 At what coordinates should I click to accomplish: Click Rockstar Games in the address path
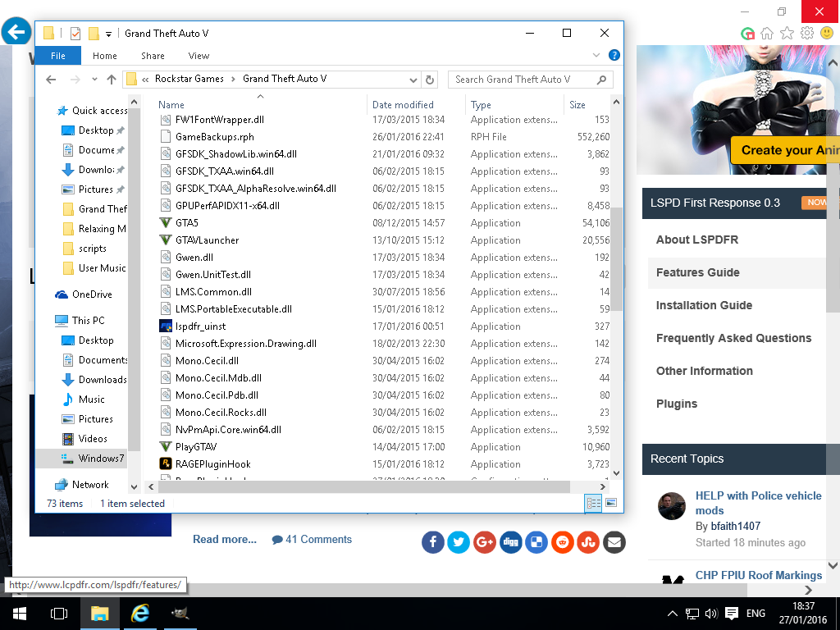189,79
